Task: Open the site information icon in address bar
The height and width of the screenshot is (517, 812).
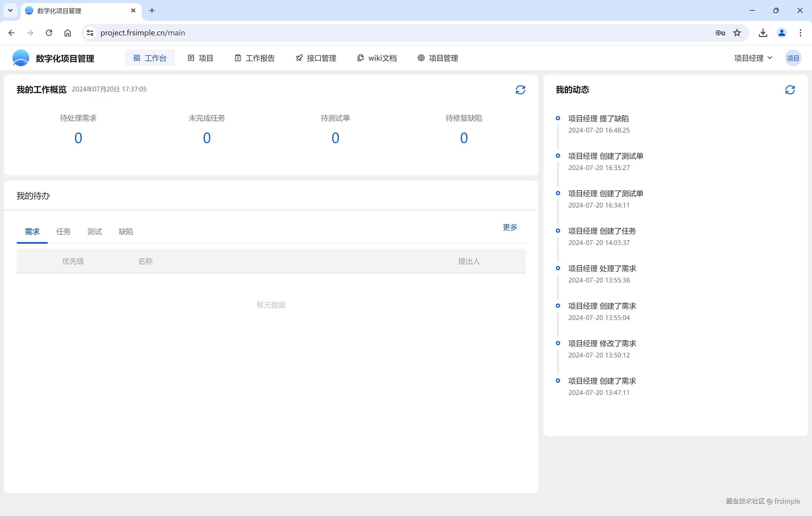Action: pyautogui.click(x=89, y=33)
